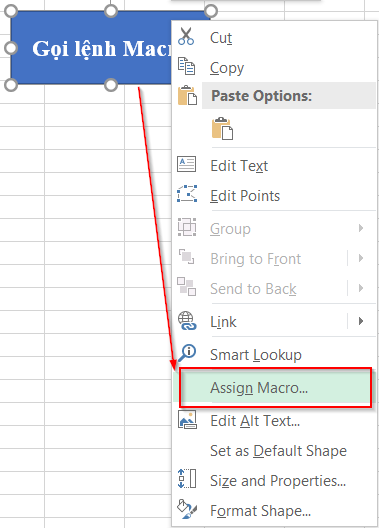Select the blue Gọi lệnh Macro shape
This screenshot has height=528, width=379.
click(91, 48)
